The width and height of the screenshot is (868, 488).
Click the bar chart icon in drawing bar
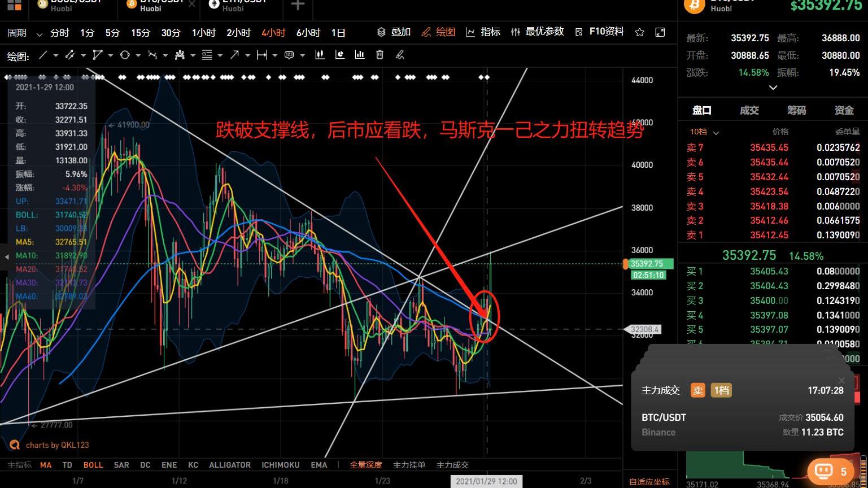(360, 55)
